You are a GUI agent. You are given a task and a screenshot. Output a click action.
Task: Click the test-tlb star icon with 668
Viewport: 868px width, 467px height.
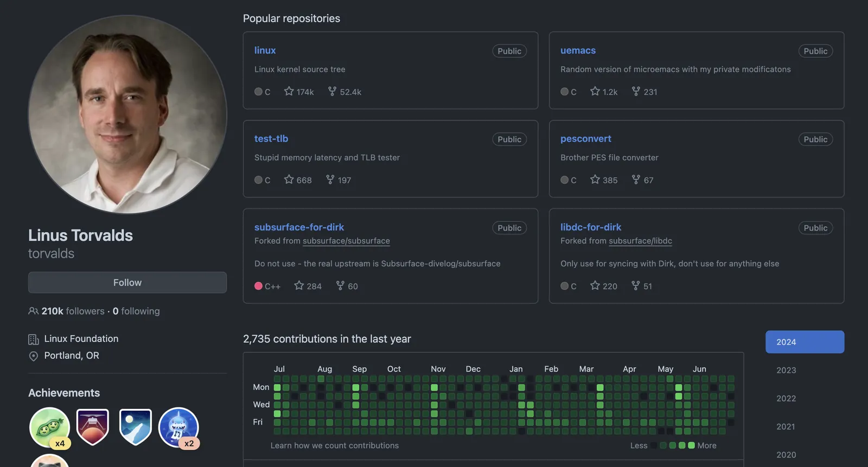[x=289, y=180]
